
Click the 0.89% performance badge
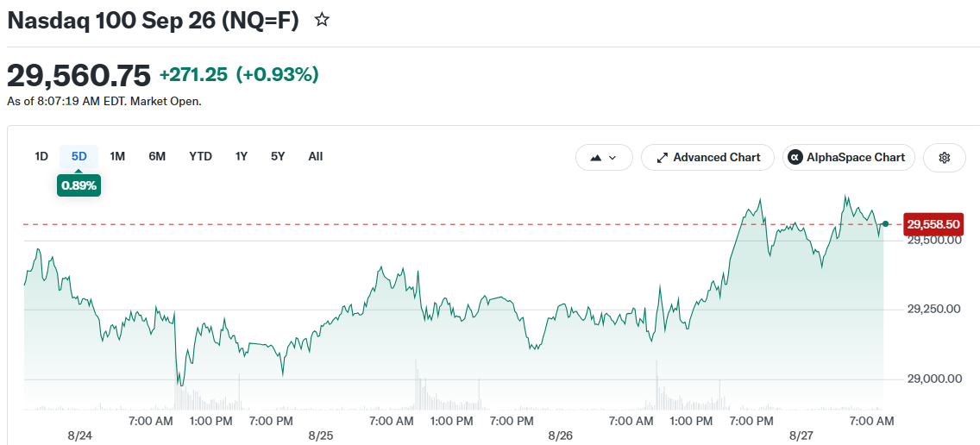pyautogui.click(x=79, y=185)
